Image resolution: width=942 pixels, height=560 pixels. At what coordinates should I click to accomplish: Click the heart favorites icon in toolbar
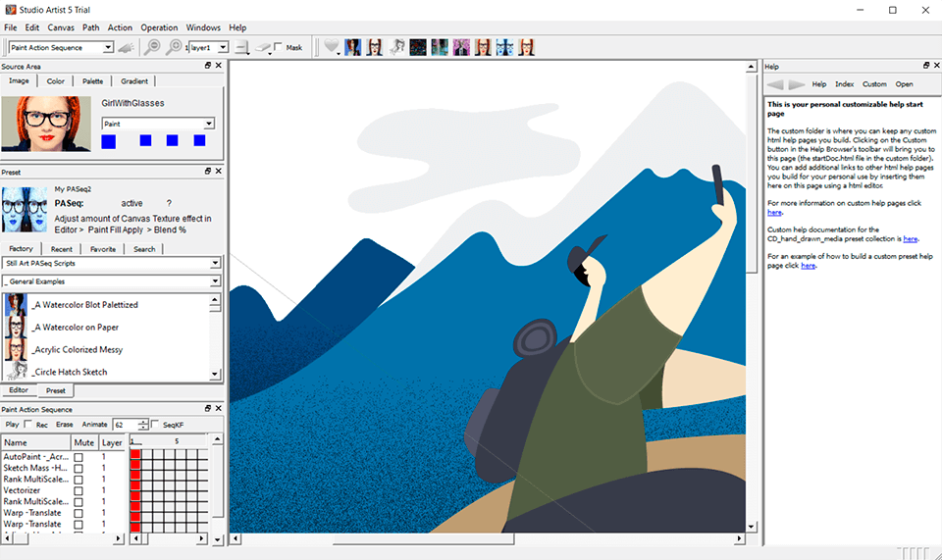tap(331, 46)
